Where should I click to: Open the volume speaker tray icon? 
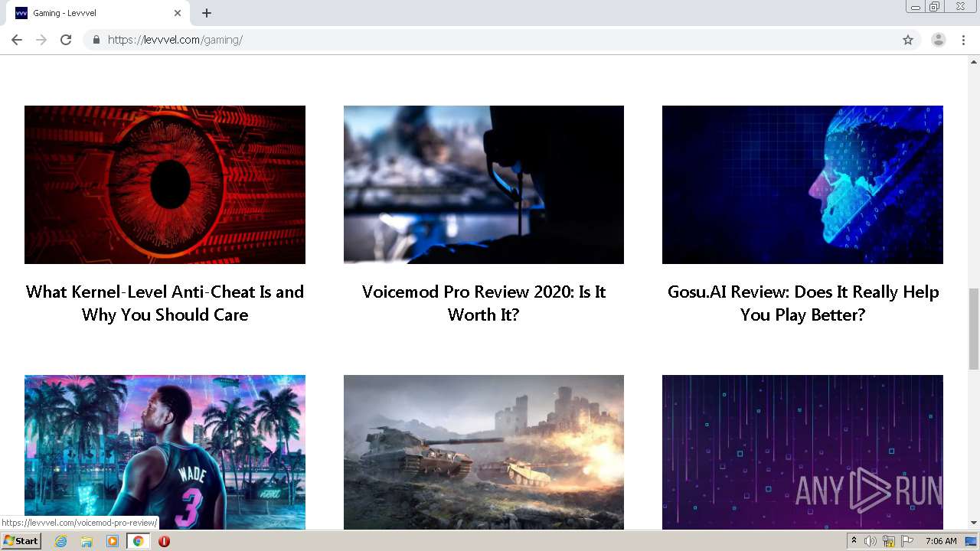(871, 541)
